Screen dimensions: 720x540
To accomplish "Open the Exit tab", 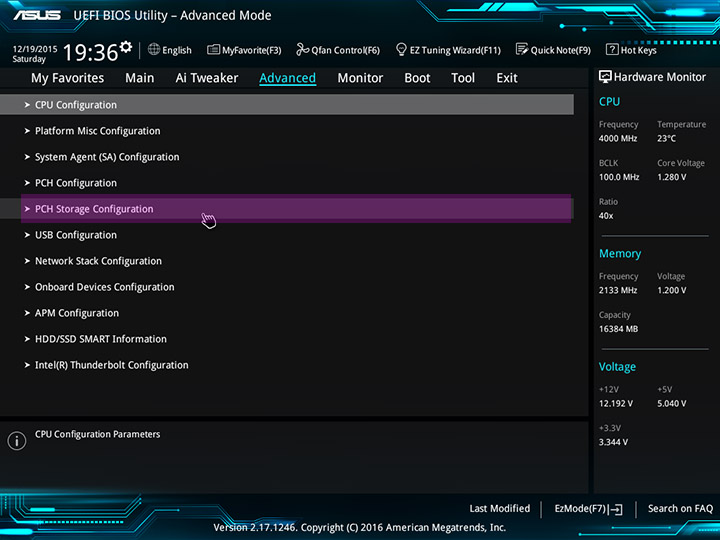I will [506, 78].
